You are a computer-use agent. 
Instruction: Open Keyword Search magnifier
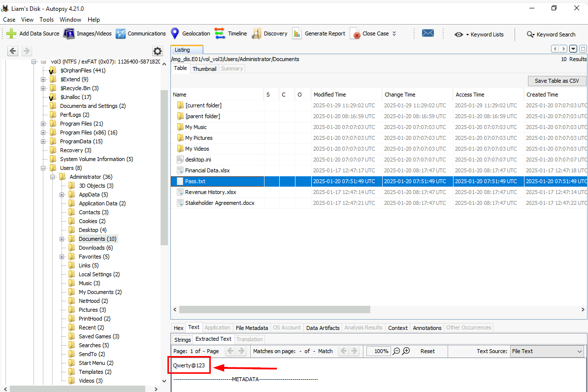530,34
